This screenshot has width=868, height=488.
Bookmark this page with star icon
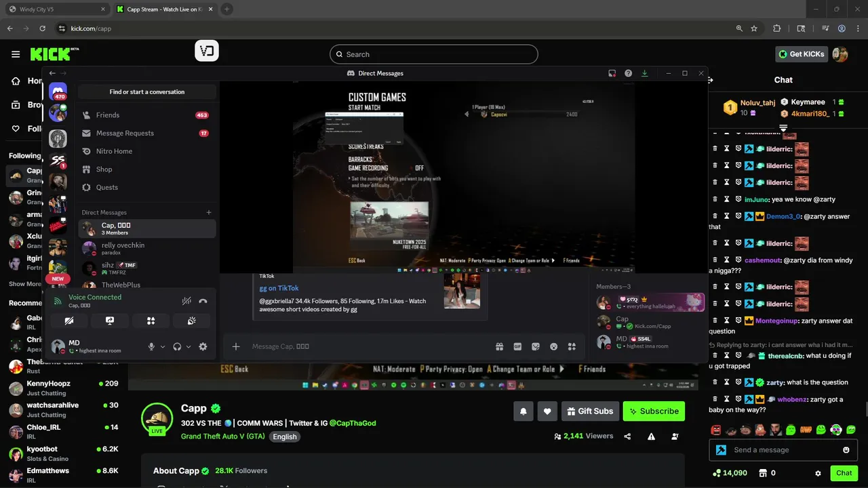coord(754,28)
